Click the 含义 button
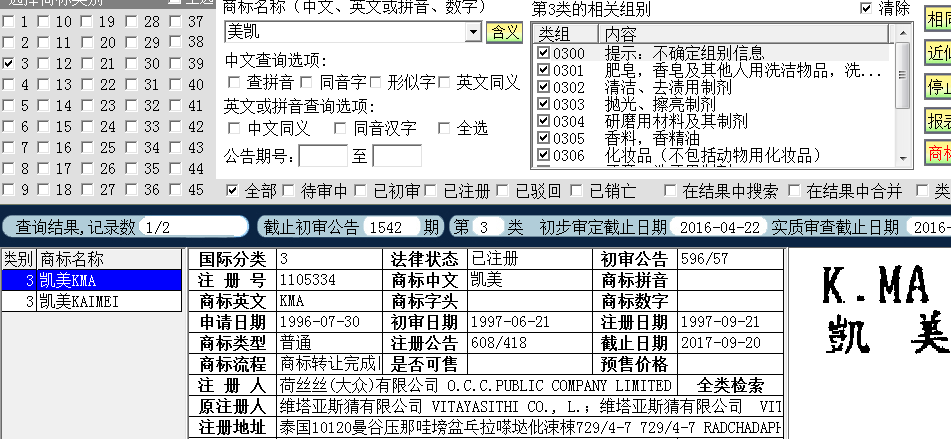Image resolution: width=951 pixels, height=439 pixels. pyautogui.click(x=503, y=32)
